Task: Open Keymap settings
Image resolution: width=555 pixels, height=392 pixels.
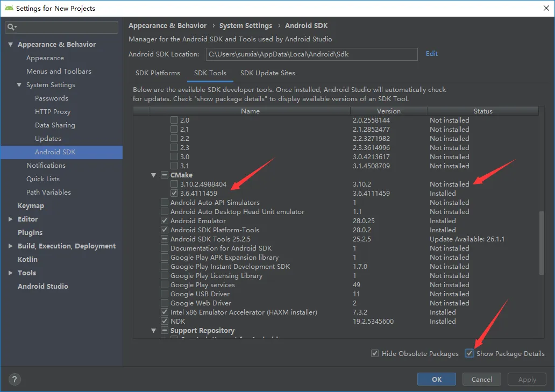Action: [x=31, y=206]
